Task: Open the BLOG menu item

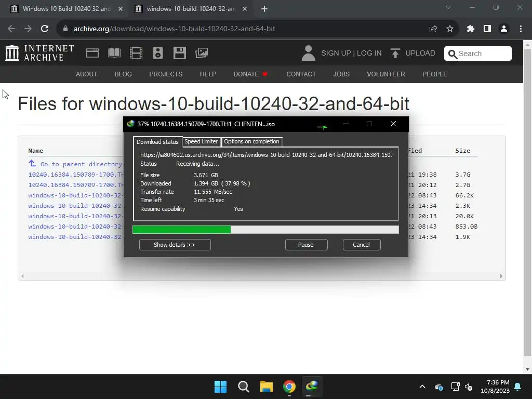Action: [x=123, y=74]
